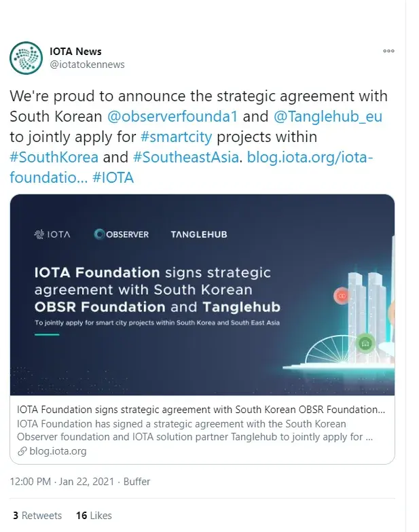Open the tweet's three-dot more menu
Screen dimensions: 419x532
[x=388, y=51]
